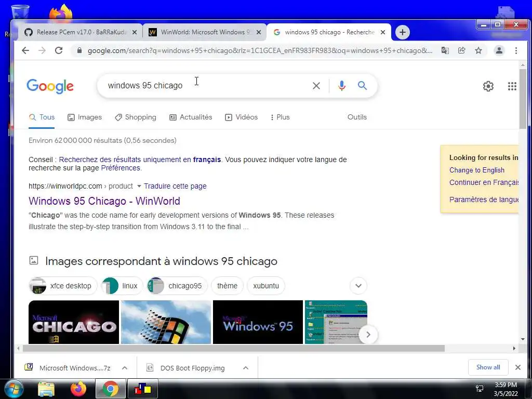View site security lock information
This screenshot has width=532, height=399.
pyautogui.click(x=79, y=50)
